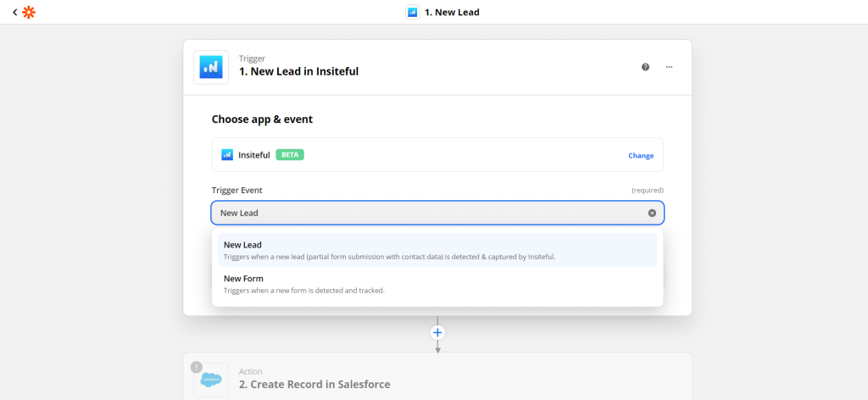Go back using the left chevron arrow
Viewport: 868px width, 400px height.
pos(15,12)
